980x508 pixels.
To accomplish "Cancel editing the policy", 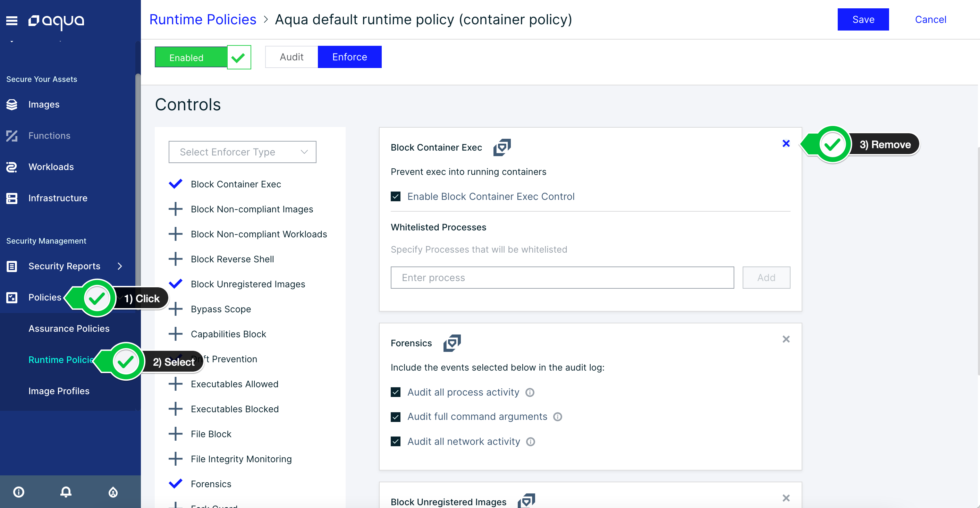I will 930,19.
